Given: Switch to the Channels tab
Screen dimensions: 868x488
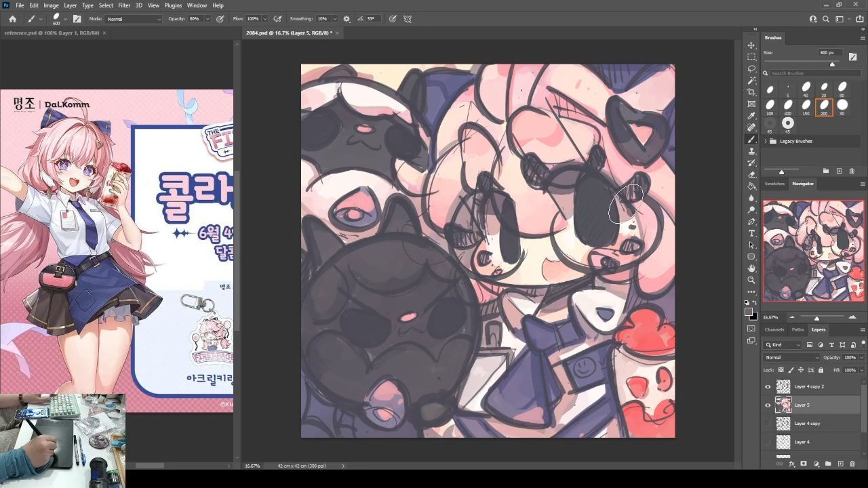Looking at the screenshot, I should (x=774, y=329).
